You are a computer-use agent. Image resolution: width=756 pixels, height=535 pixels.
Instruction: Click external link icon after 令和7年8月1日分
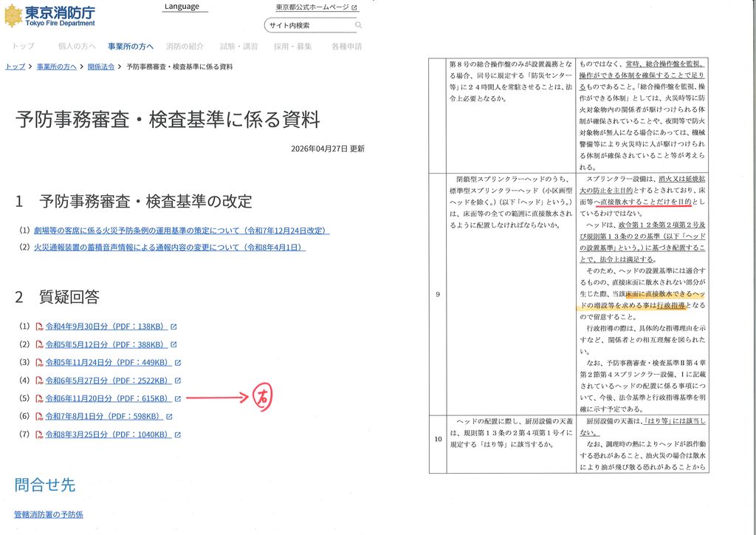[169, 416]
